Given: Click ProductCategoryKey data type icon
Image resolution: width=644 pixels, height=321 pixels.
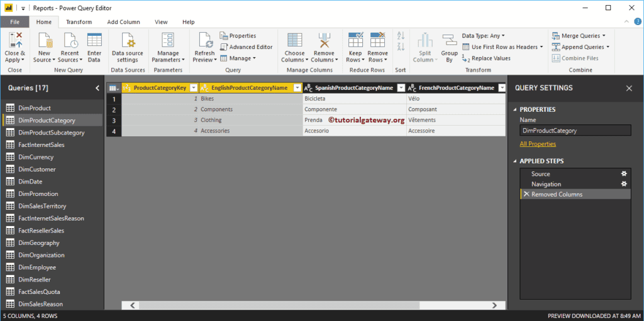Looking at the screenshot, I should (x=127, y=88).
